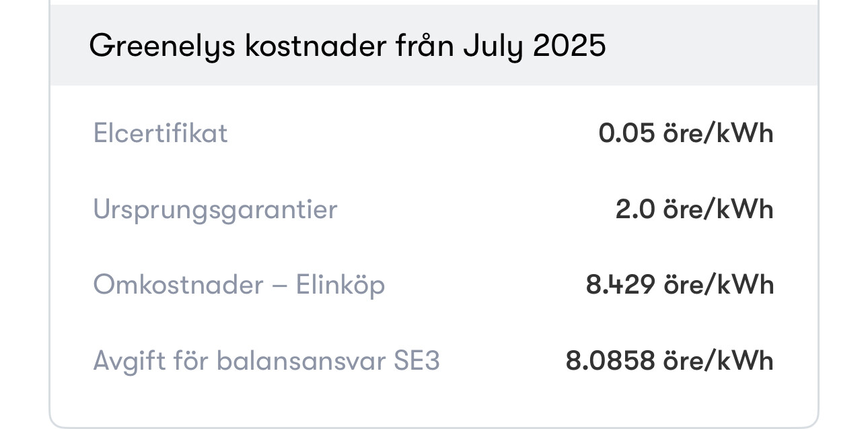Select the number 2.0 beside Ursprungsgarantier
Viewport: 868px width, 429px height.
point(635,209)
